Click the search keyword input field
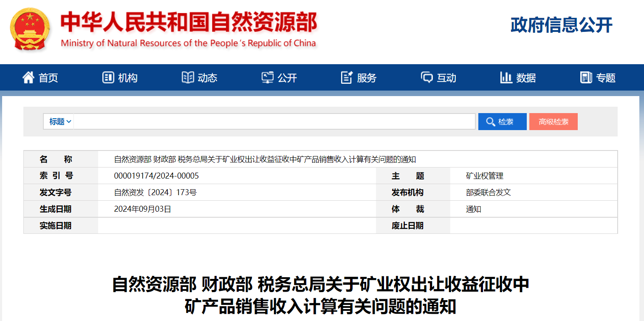Viewport: 644px width, 321px height. click(274, 122)
